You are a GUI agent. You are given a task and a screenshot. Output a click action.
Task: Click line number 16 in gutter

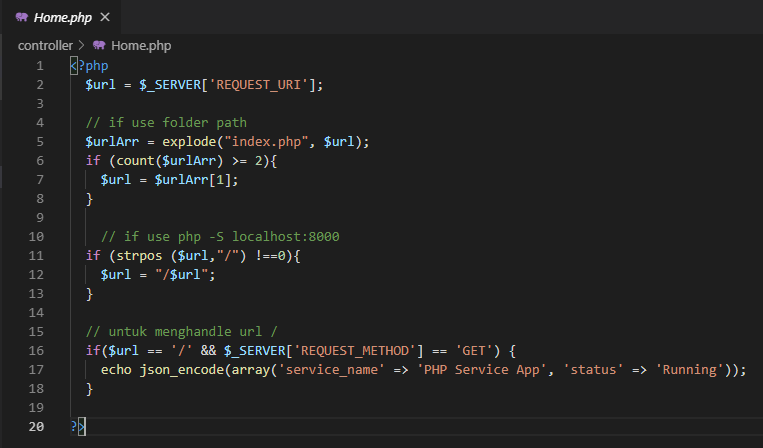36,351
